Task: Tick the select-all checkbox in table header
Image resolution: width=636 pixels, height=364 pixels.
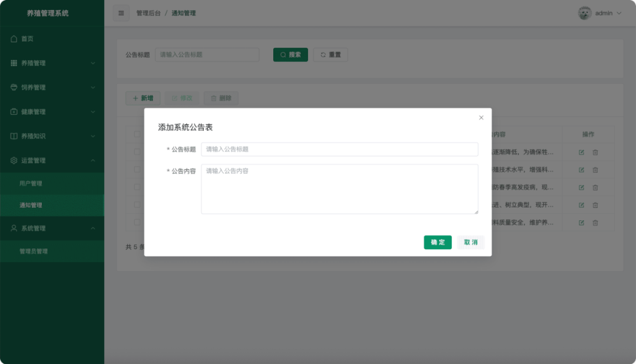Action: pos(137,134)
